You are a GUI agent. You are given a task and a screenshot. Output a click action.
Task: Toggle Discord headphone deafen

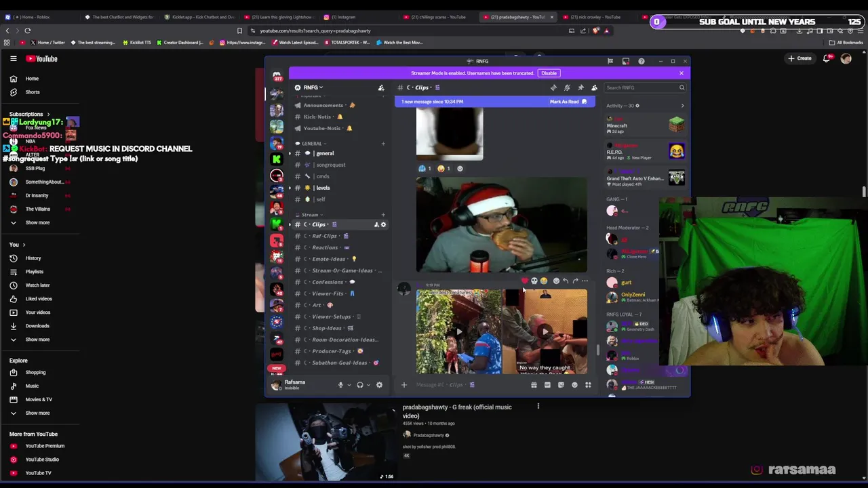point(360,385)
